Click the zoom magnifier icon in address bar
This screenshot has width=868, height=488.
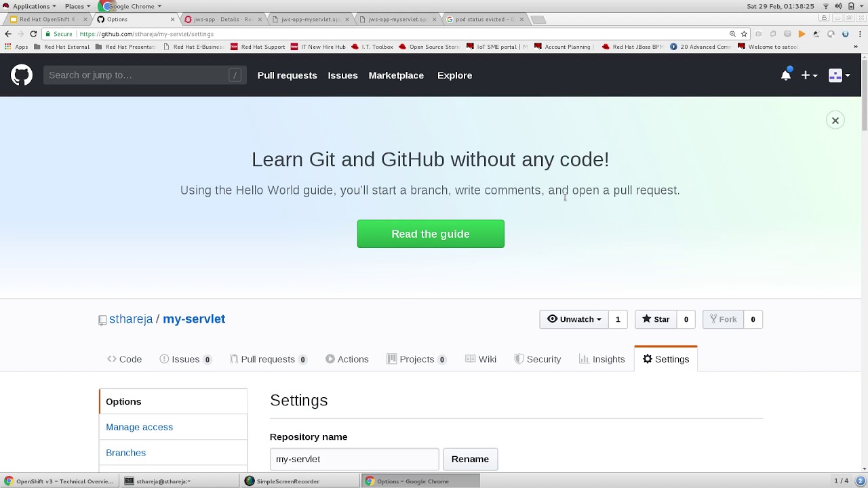point(732,34)
